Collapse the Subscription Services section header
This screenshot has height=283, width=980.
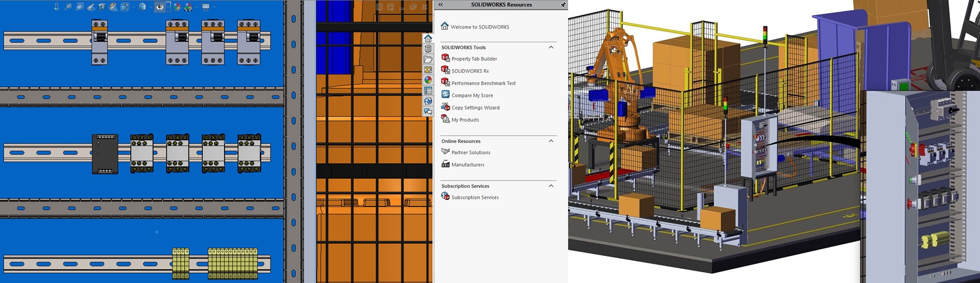point(551,186)
